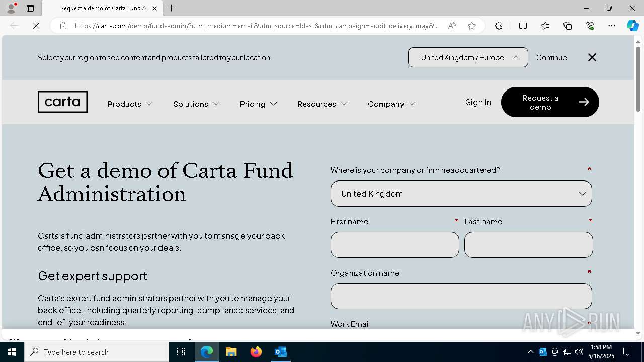Image resolution: width=644 pixels, height=362 pixels.
Task: Click the Sign In link
Action: [478, 102]
